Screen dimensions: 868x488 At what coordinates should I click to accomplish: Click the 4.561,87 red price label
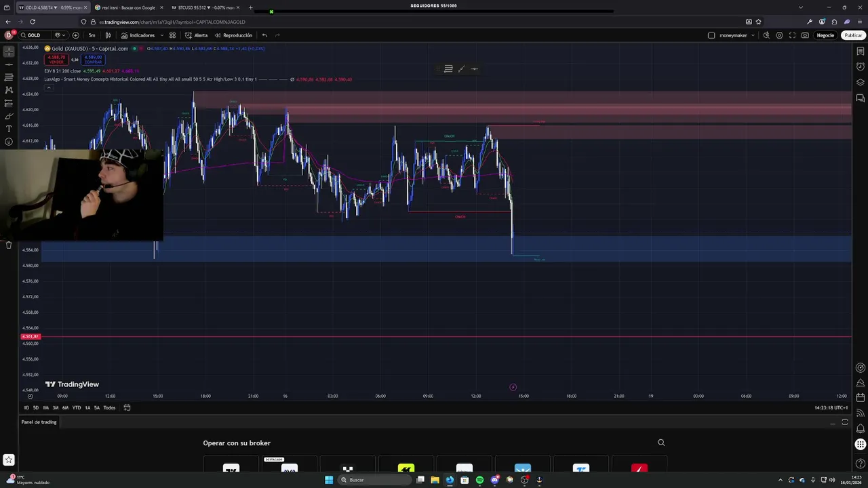click(31, 336)
